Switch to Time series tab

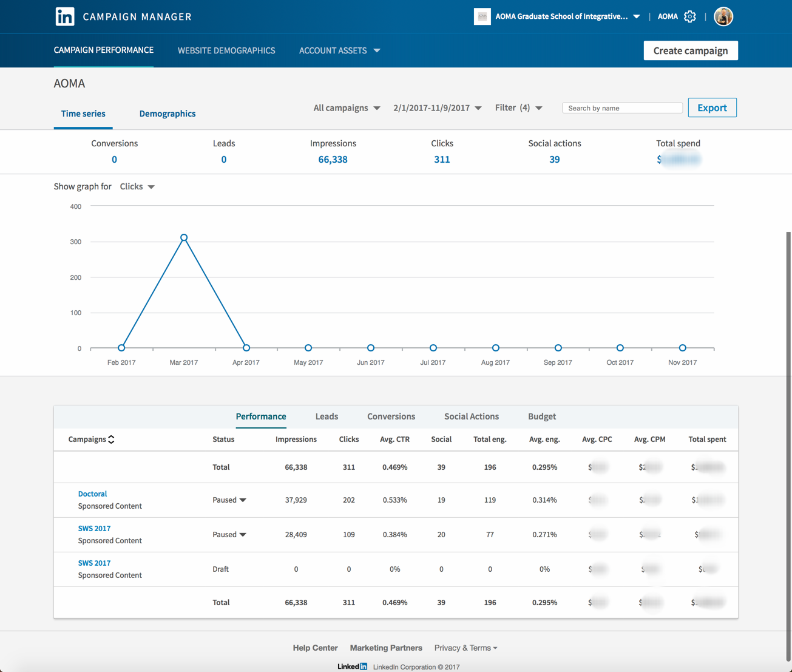(x=83, y=114)
